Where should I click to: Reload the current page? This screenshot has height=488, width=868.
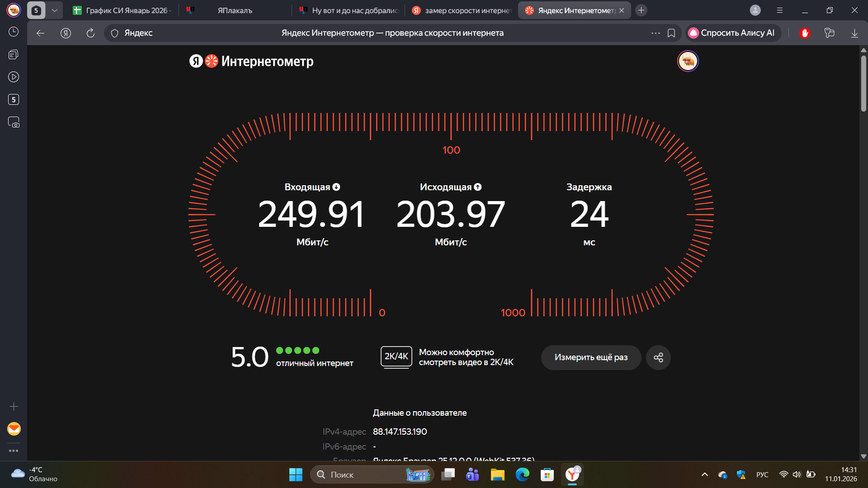[90, 33]
